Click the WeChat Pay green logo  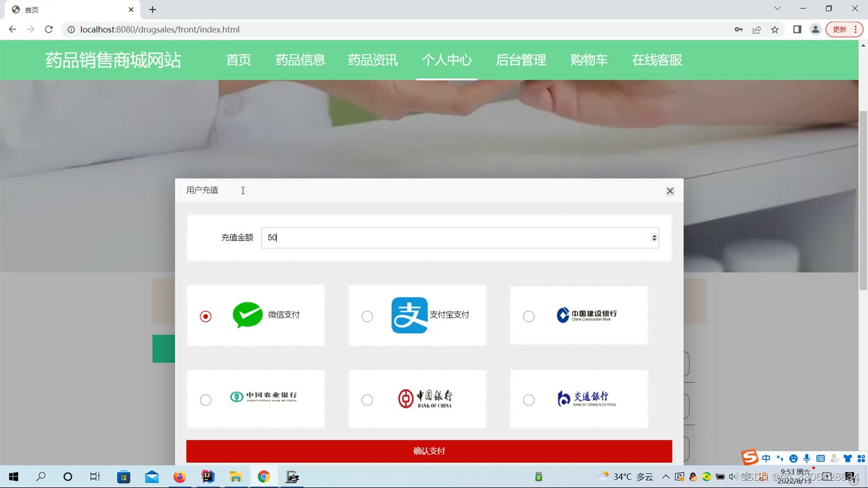[248, 315]
